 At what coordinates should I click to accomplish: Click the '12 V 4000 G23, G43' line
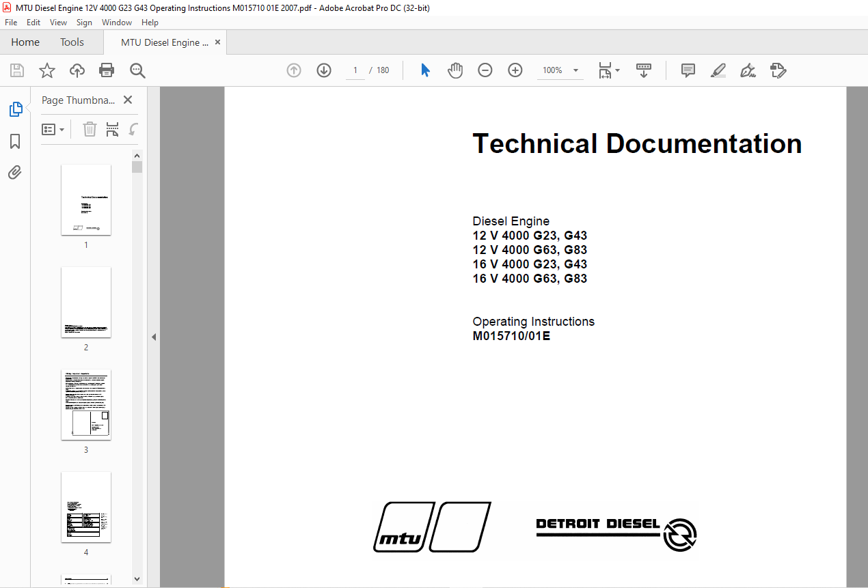point(530,236)
